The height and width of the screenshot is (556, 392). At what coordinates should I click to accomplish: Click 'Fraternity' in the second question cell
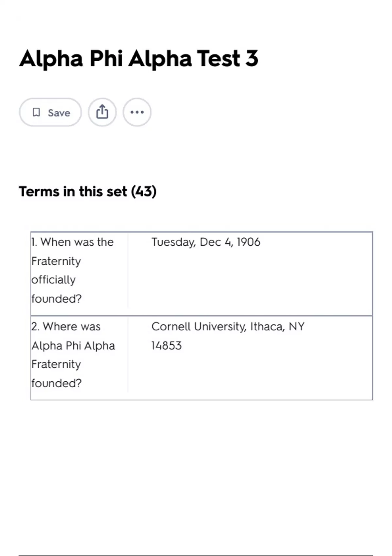(x=56, y=364)
